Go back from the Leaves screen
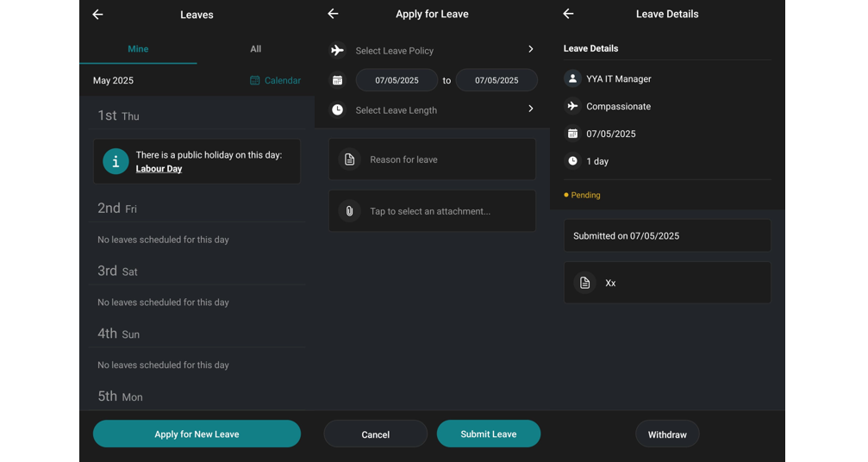The height and width of the screenshot is (462, 868). 97,15
